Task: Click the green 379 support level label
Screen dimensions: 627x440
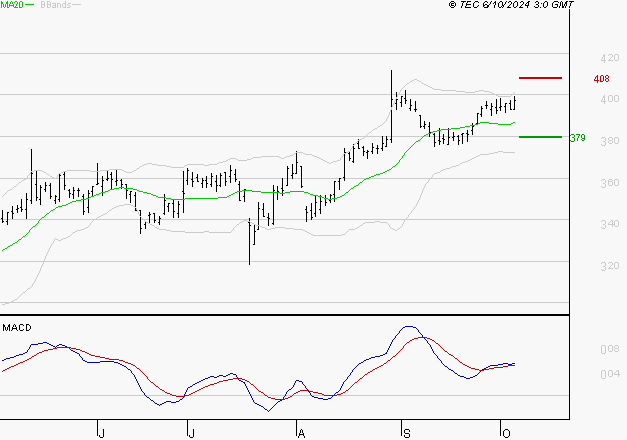Action: tap(577, 138)
